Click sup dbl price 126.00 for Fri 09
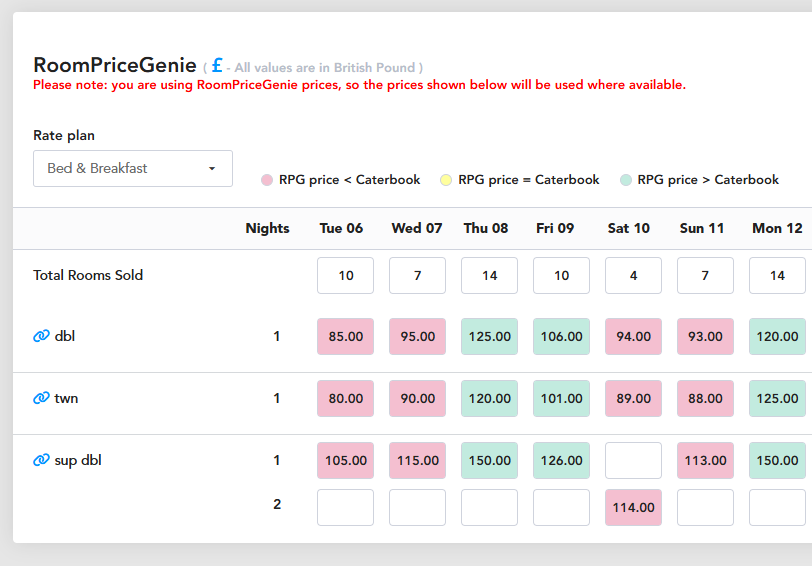Screen dimensions: 812x566 point(561,460)
